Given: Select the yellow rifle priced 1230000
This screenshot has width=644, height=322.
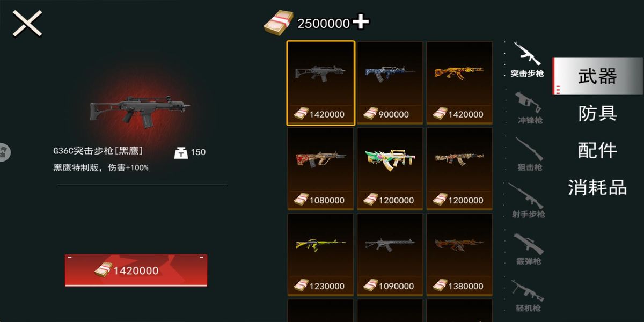Looking at the screenshot, I should 320,254.
